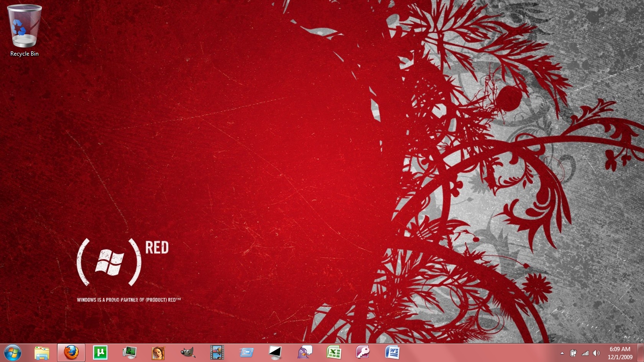644x362 pixels.
Task: Open uTorrent from the taskbar
Action: pos(100,353)
